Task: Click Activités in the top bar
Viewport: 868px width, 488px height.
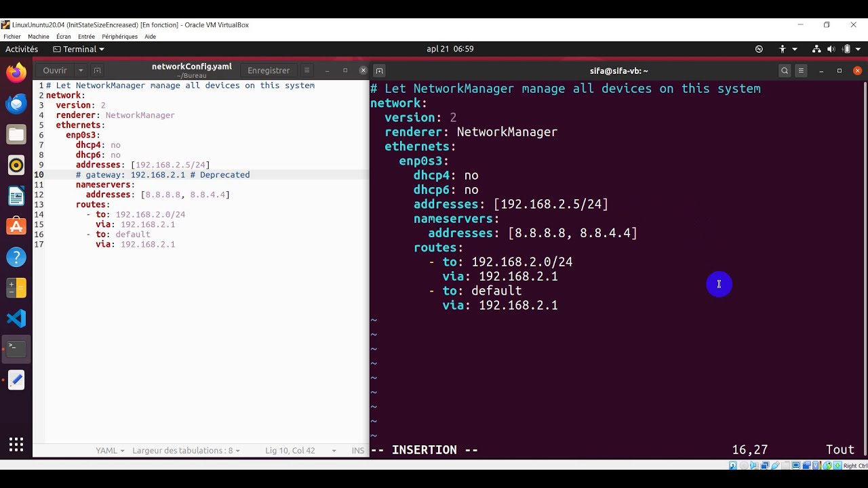Action: (22, 49)
